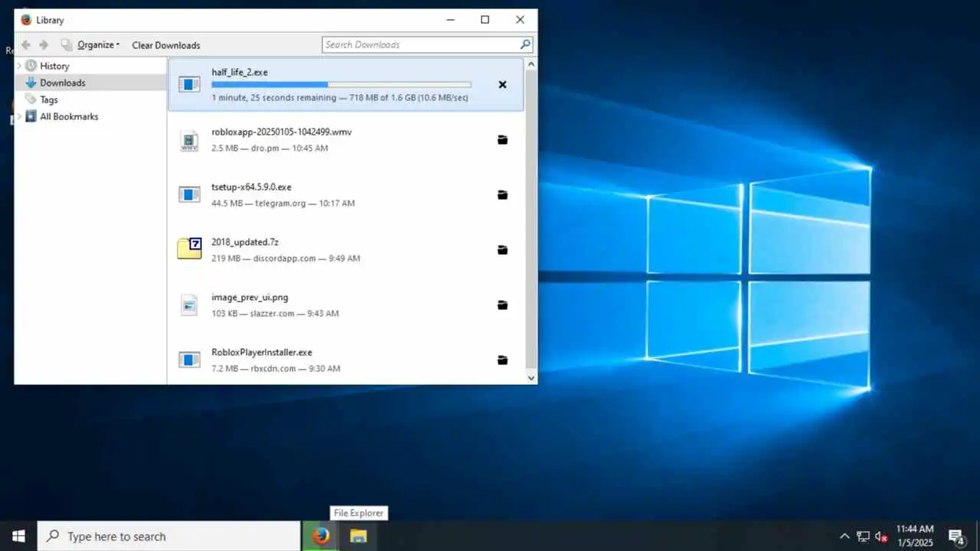Select the half_life_2.exe file name
The height and width of the screenshot is (551, 980).
(240, 72)
